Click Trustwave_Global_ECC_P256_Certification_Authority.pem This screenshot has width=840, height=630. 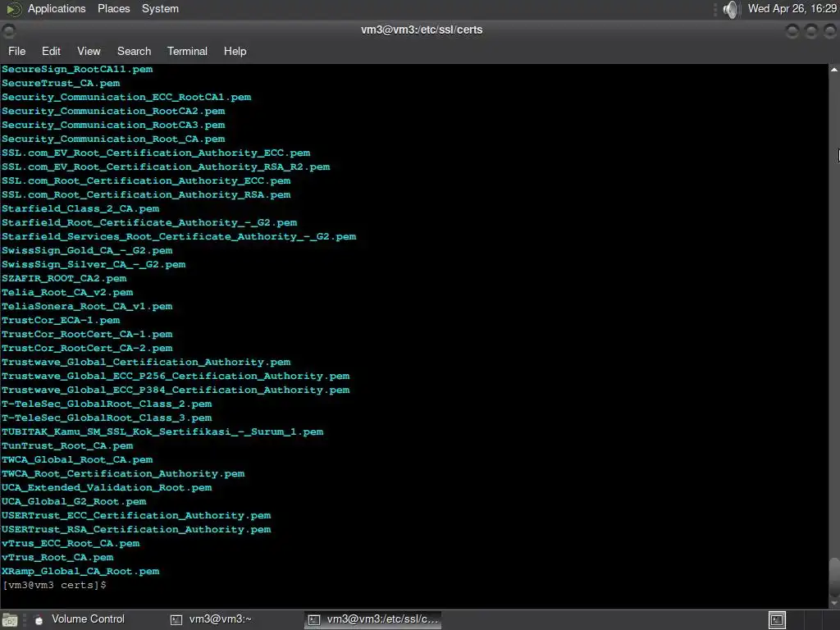click(x=176, y=376)
